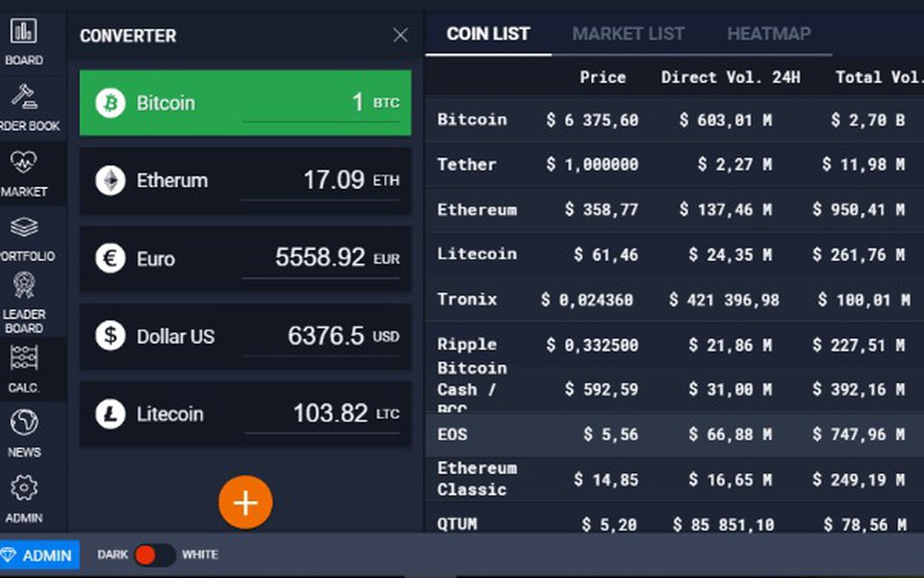This screenshot has width=924, height=578.
Task: Open the News globe icon
Action: pos(23,422)
